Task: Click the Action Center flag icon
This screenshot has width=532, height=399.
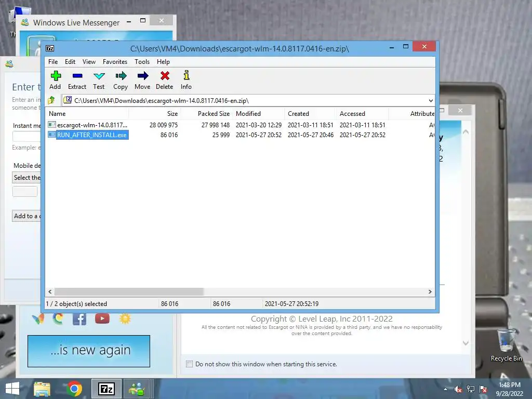Action: [x=483, y=389]
